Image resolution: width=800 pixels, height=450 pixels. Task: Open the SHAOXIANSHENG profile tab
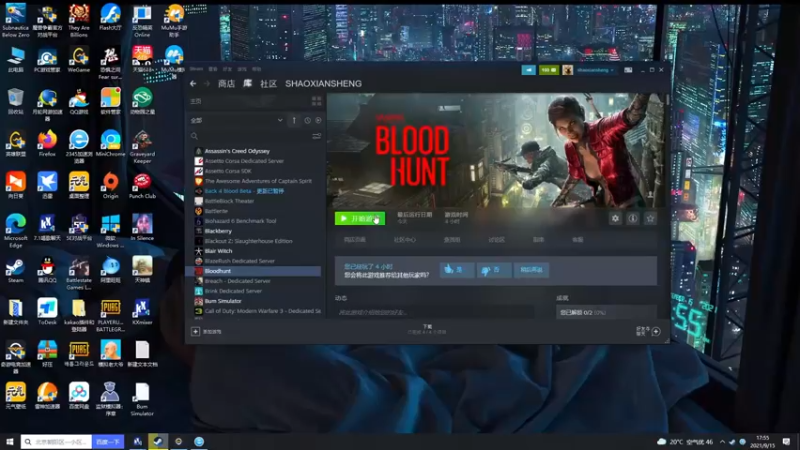click(x=323, y=84)
